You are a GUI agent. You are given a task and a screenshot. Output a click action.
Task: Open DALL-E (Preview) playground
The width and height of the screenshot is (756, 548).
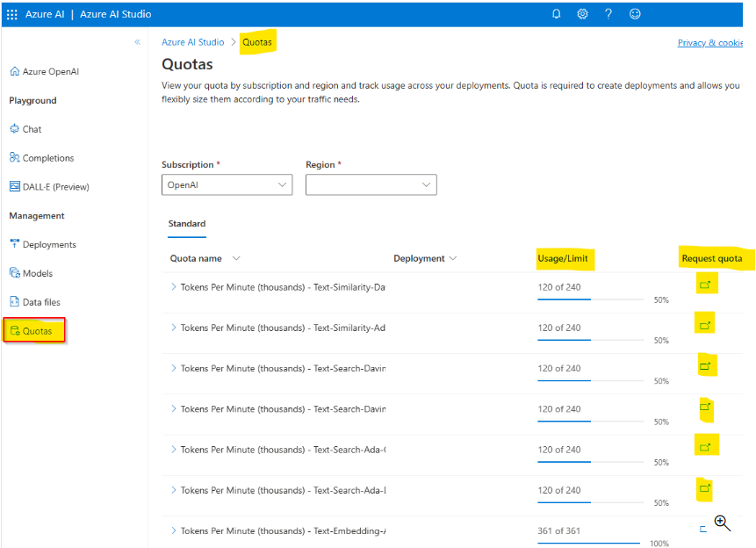tap(49, 187)
